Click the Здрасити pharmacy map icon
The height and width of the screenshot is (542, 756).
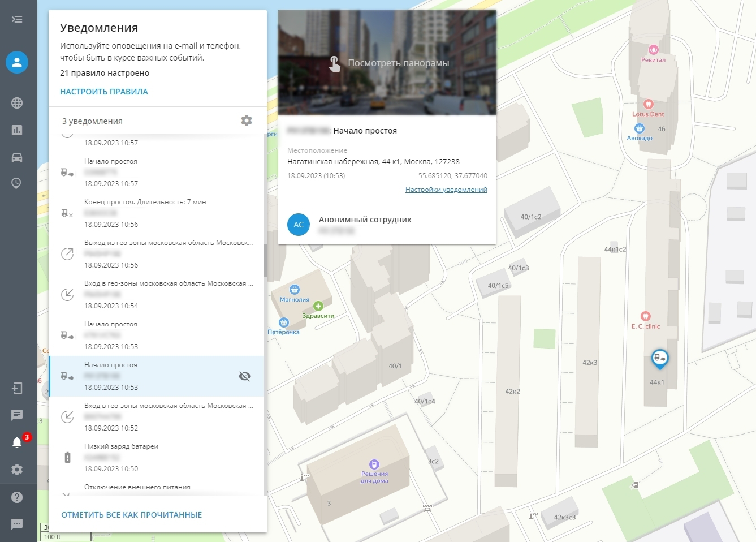click(318, 306)
